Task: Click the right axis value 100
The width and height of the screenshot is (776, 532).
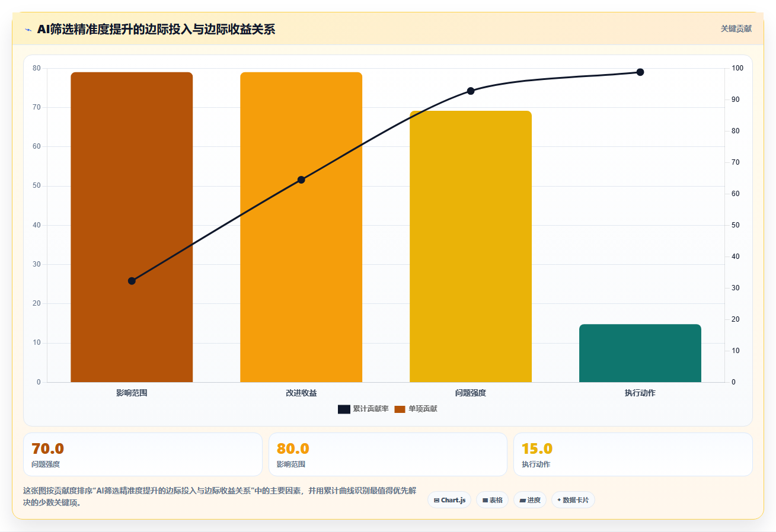Action: [x=737, y=68]
